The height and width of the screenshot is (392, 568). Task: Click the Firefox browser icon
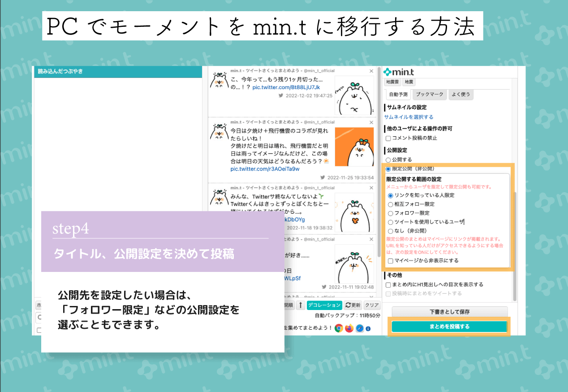[x=349, y=328]
